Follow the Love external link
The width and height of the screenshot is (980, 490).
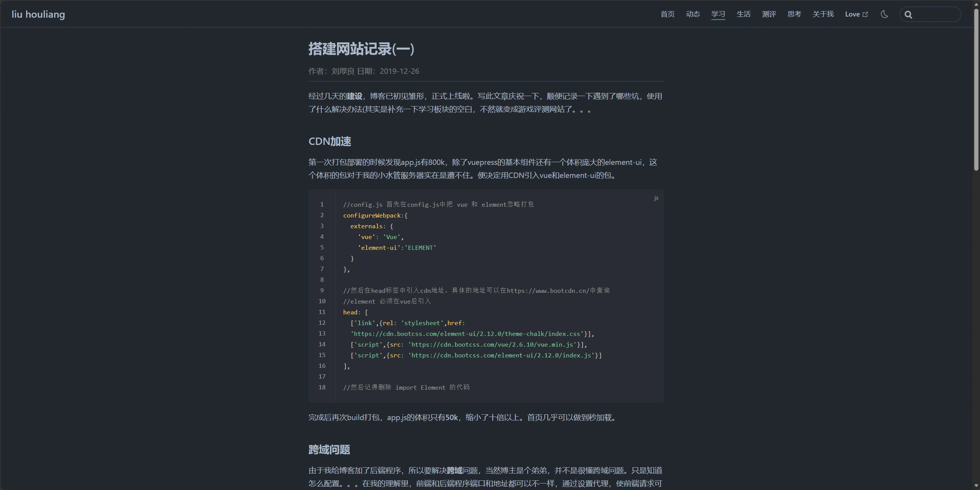point(856,14)
